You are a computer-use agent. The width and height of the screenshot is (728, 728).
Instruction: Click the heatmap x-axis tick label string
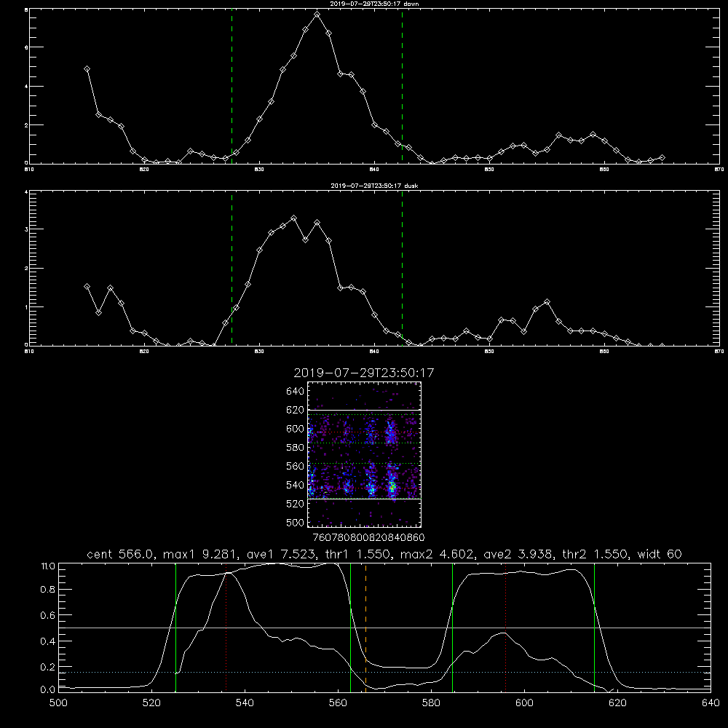tap(368, 538)
